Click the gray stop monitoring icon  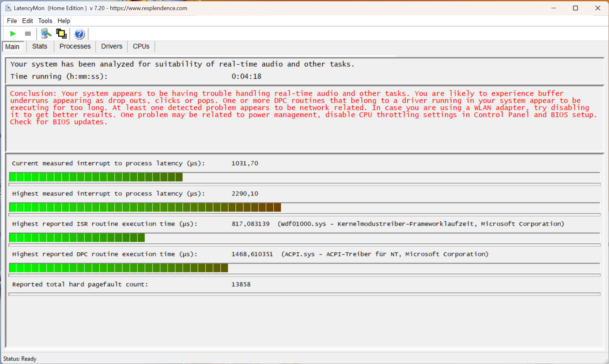point(28,34)
